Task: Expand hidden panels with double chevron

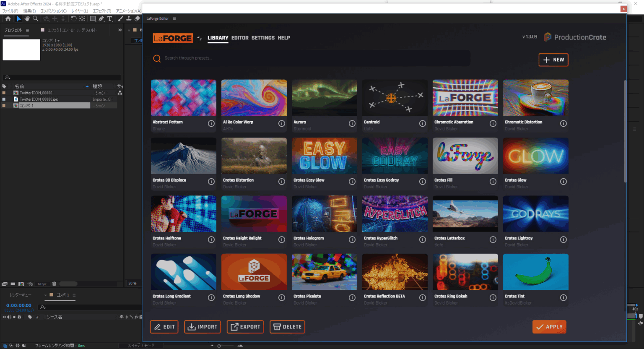Action: [x=120, y=30]
